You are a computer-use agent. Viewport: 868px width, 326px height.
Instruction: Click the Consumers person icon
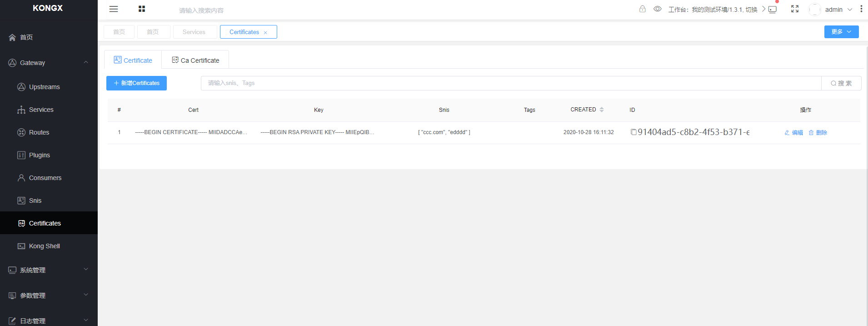21,178
